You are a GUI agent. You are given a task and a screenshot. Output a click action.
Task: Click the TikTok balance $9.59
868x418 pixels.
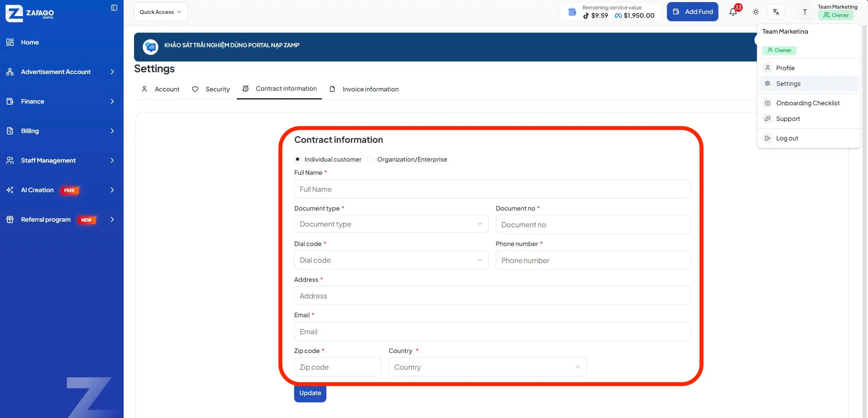tap(596, 16)
